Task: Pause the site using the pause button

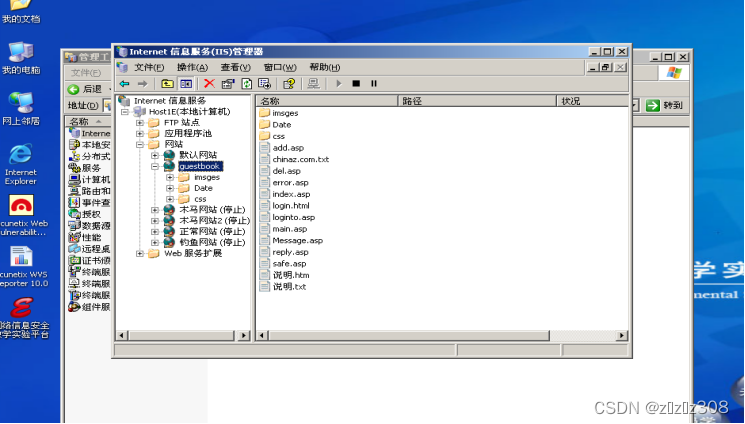Action: tap(374, 84)
